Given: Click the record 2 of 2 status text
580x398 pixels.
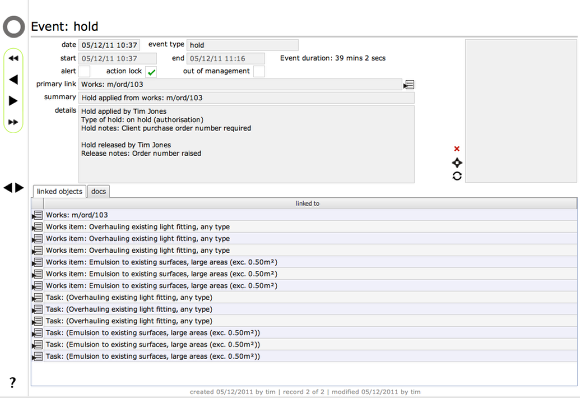Looking at the screenshot, I should pos(303,391).
